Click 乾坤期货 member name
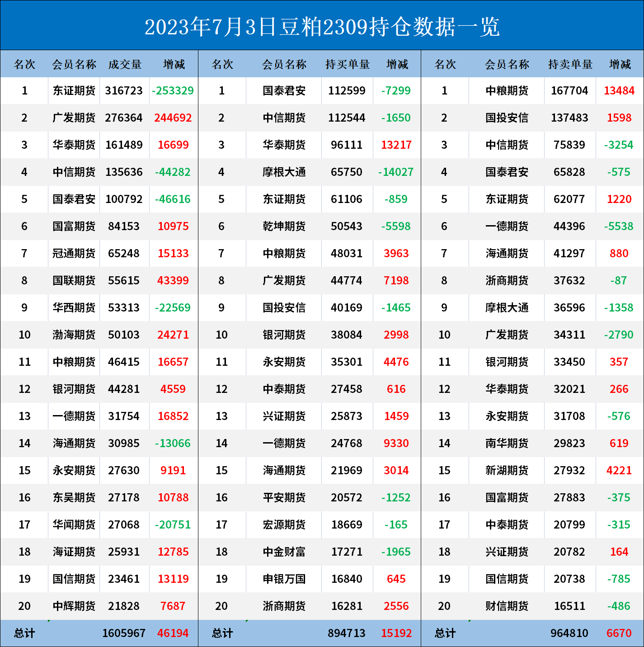Viewport: 644px width, 647px height. 284,227
